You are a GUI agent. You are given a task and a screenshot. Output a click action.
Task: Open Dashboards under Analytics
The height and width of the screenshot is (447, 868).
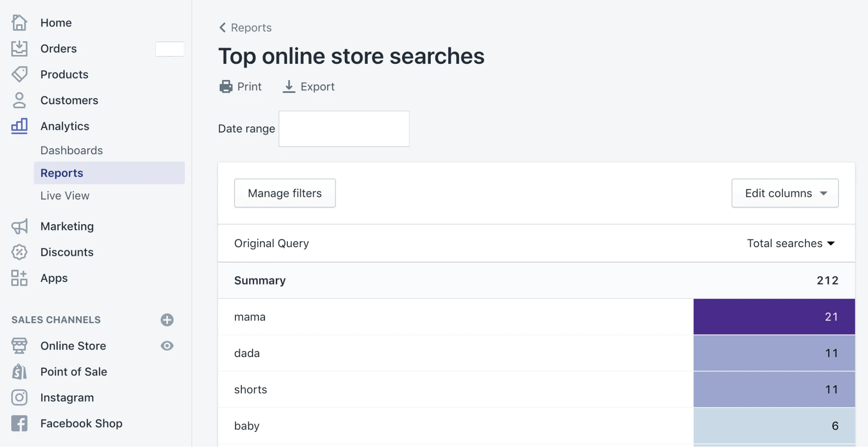72,150
